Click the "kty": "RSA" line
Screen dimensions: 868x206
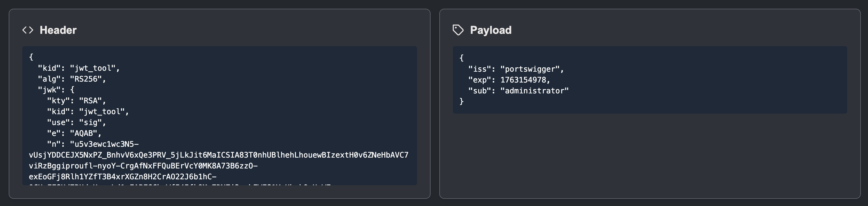tap(77, 101)
